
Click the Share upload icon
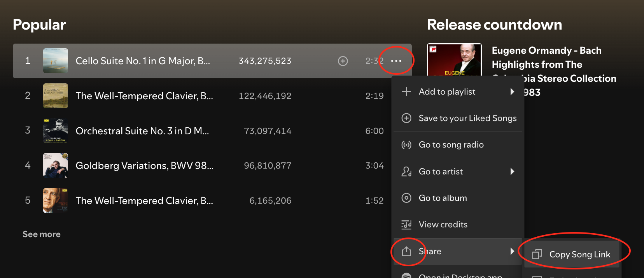pos(406,252)
